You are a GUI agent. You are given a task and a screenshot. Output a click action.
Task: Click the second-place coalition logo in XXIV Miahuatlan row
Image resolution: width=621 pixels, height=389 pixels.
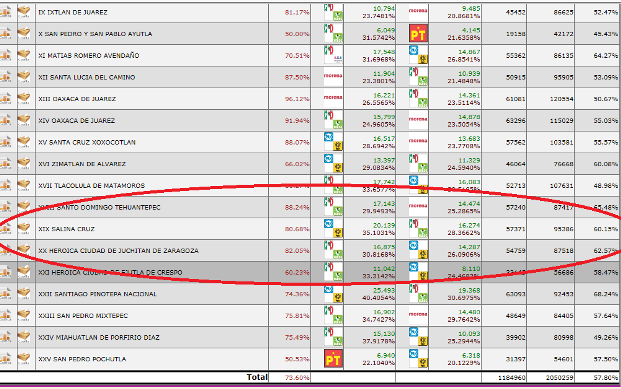418,337
